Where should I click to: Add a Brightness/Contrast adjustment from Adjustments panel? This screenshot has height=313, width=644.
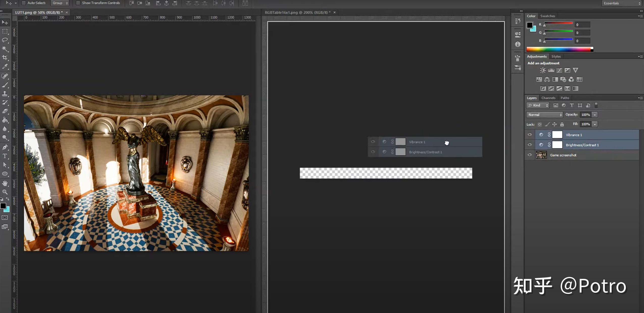pos(543,70)
